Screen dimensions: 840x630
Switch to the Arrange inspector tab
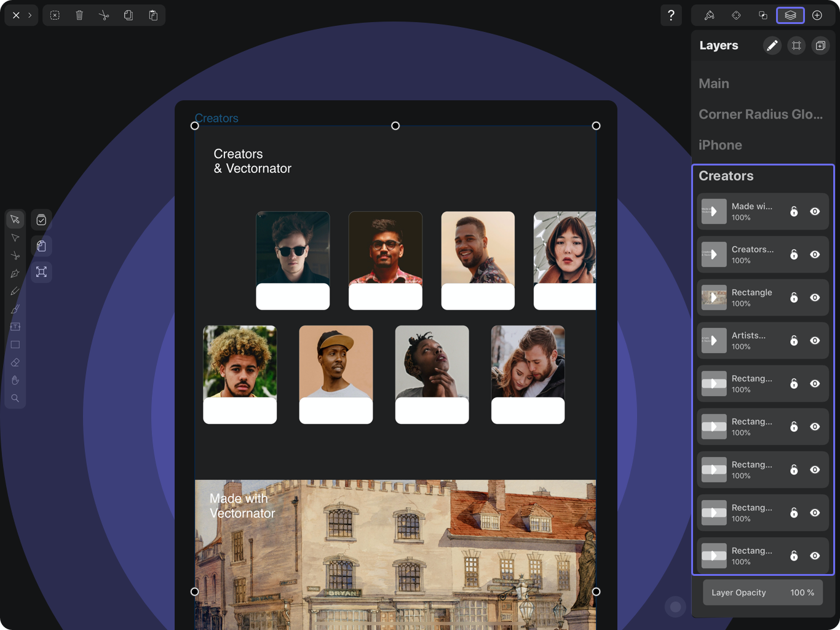[736, 15]
